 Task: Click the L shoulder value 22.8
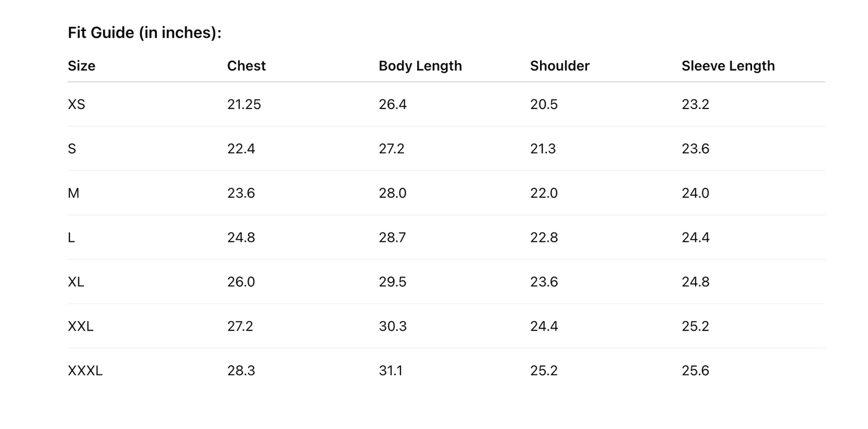(544, 237)
